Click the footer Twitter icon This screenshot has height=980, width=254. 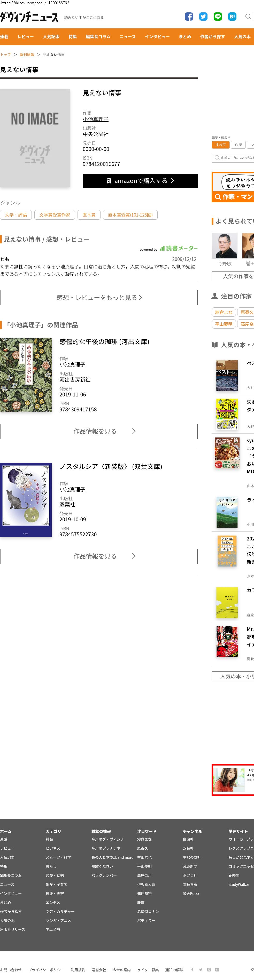pos(201,969)
